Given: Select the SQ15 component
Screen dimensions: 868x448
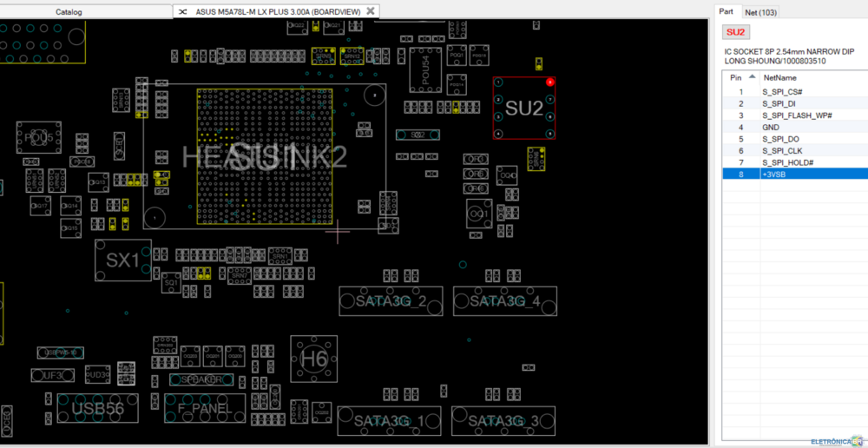Looking at the screenshot, I should [x=71, y=228].
